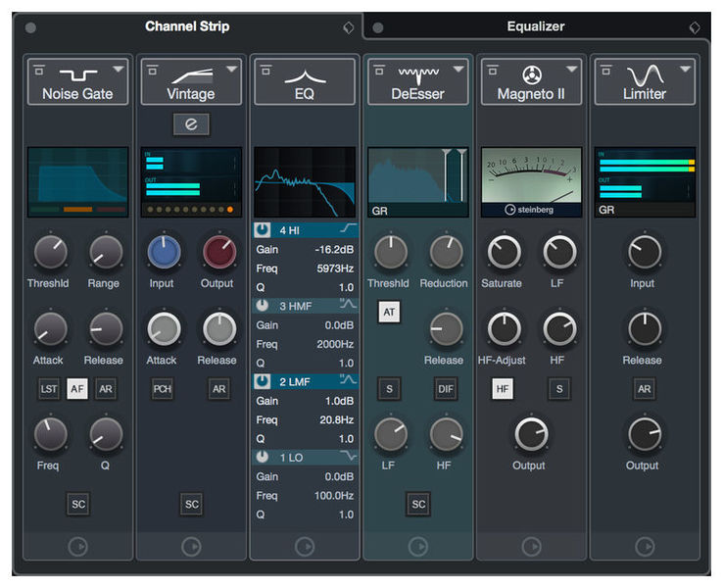Click the round button below Noise Gate
Screen dimensions: 723x588
[x=77, y=547]
